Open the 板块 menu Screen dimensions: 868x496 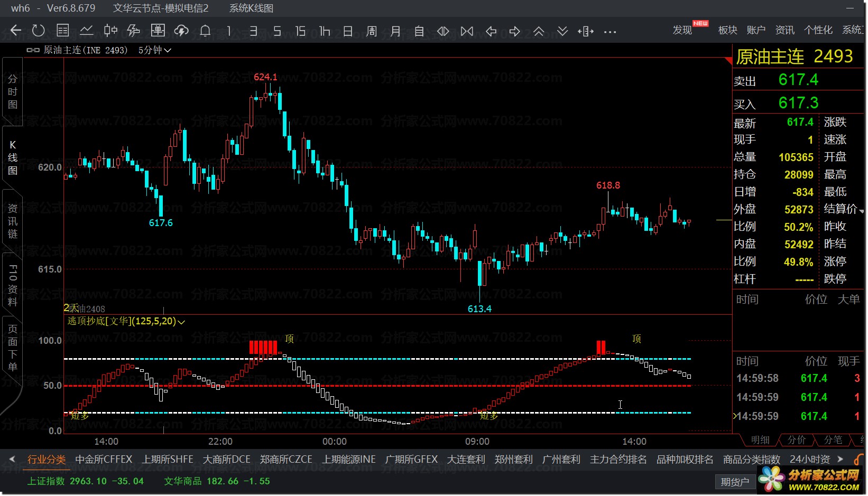[x=727, y=30]
